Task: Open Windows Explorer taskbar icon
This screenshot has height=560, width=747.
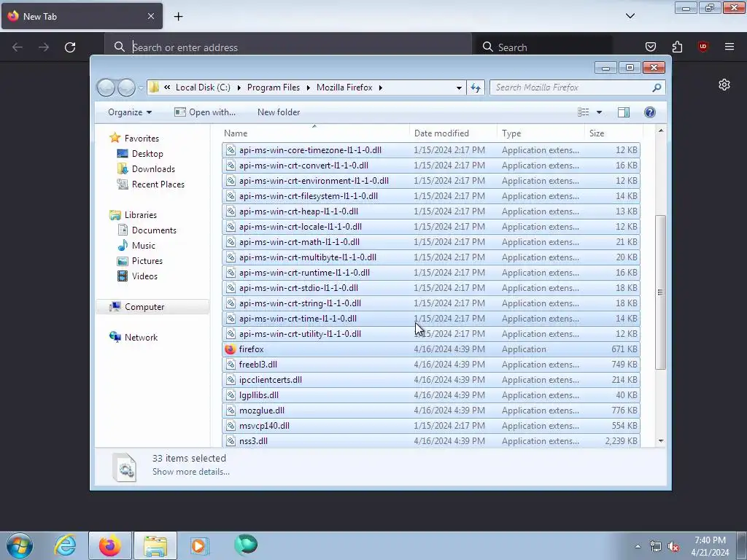Action: pyautogui.click(x=155, y=545)
